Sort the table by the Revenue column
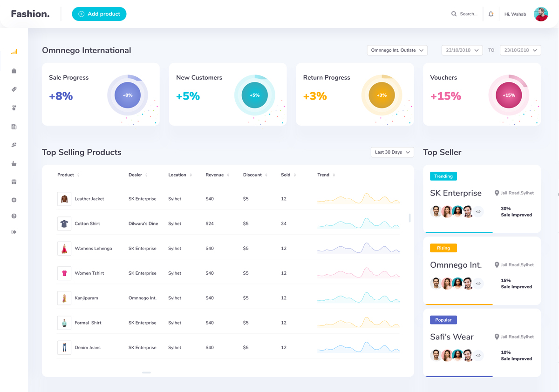The height and width of the screenshot is (392, 559). [217, 175]
